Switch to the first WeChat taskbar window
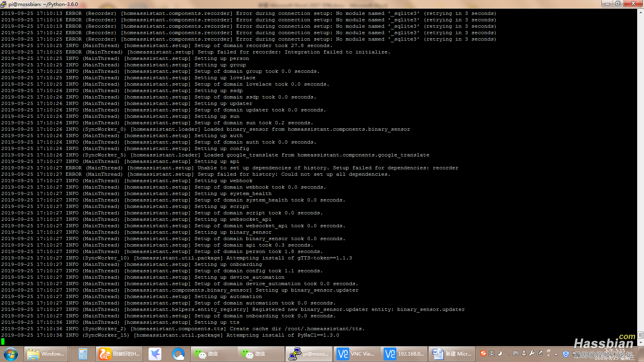 pos(213,354)
